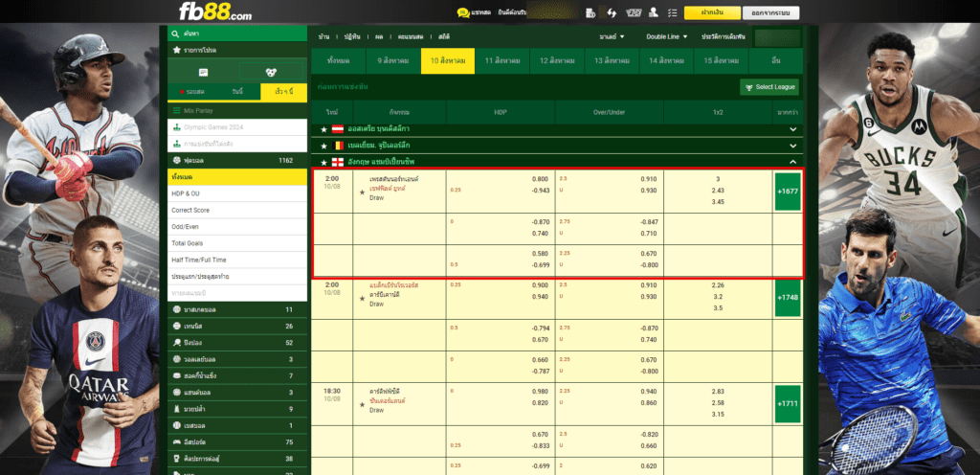Collapse the England Championship league chevron
This screenshot has width=980, height=475.
click(x=793, y=162)
